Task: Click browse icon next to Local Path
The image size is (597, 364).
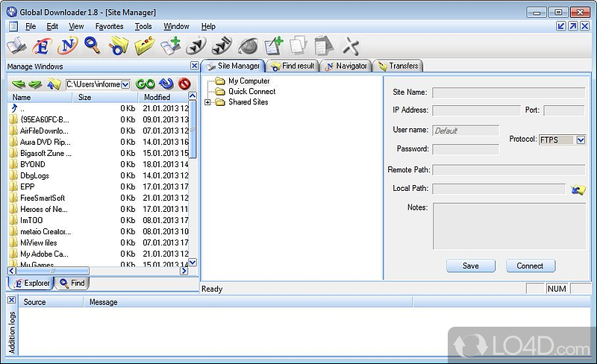Action: click(577, 189)
